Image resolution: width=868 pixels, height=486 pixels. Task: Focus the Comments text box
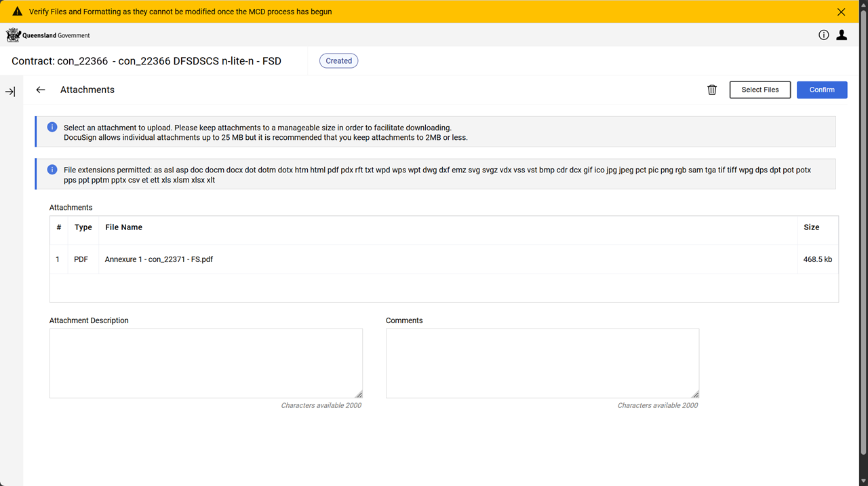pyautogui.click(x=542, y=363)
